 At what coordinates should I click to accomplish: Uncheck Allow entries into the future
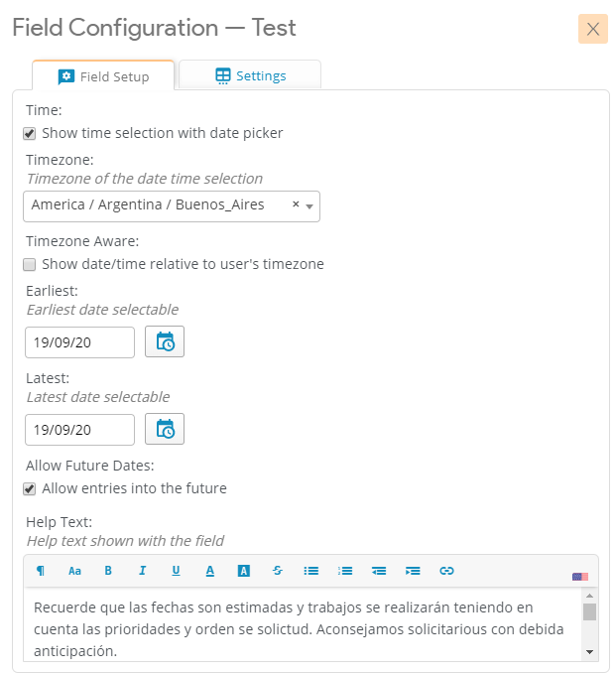tap(30, 488)
